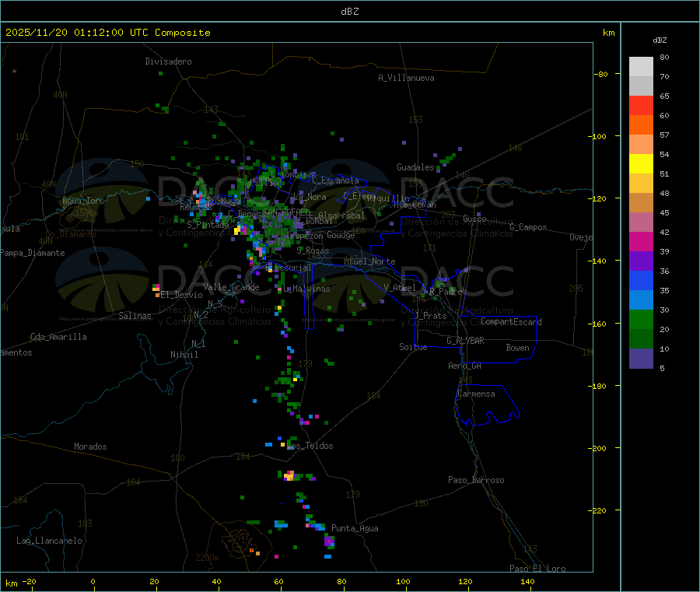Click the Atuel_Norte map label
700x592 pixels.
point(369,261)
